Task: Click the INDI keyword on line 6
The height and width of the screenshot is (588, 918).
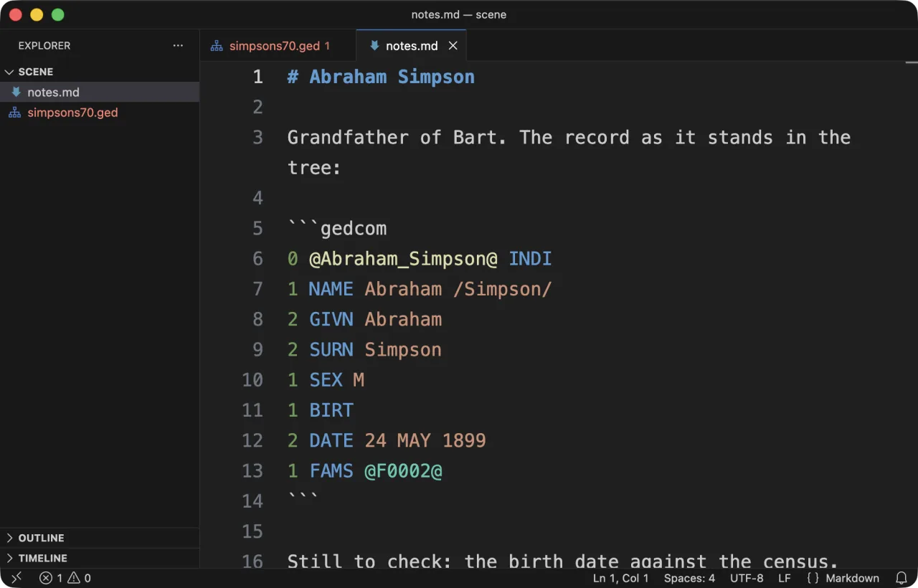Action: tap(530, 259)
